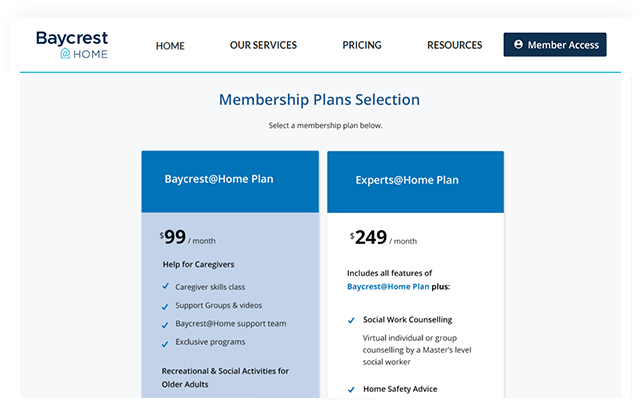640x416 pixels.
Task: Open the OUR SERVICES menu
Action: click(263, 45)
